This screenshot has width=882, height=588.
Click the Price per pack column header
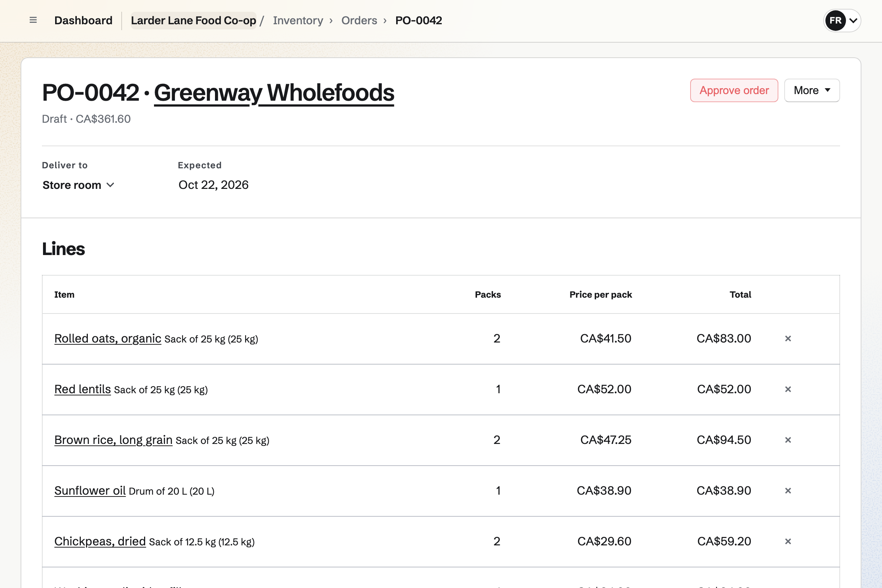(601, 295)
